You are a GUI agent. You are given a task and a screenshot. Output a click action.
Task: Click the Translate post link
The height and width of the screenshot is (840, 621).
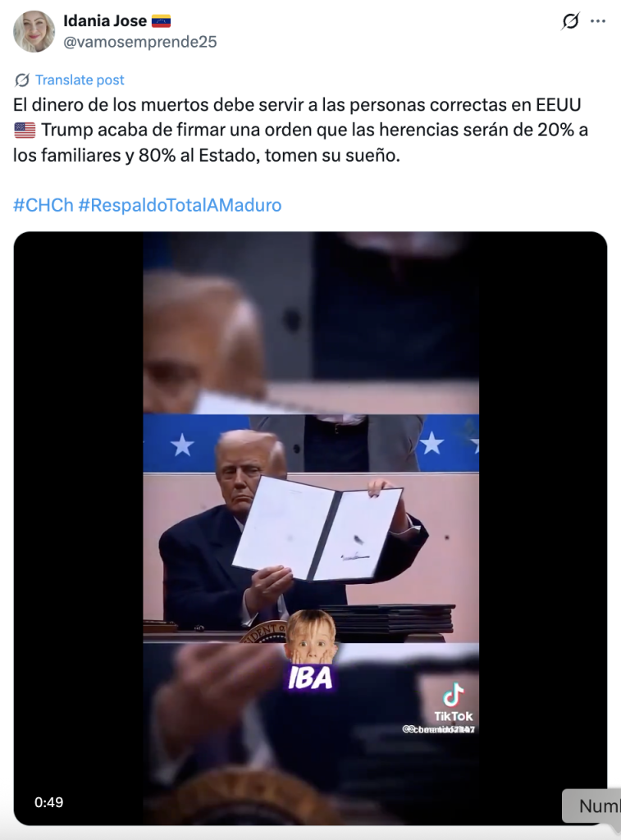point(80,80)
